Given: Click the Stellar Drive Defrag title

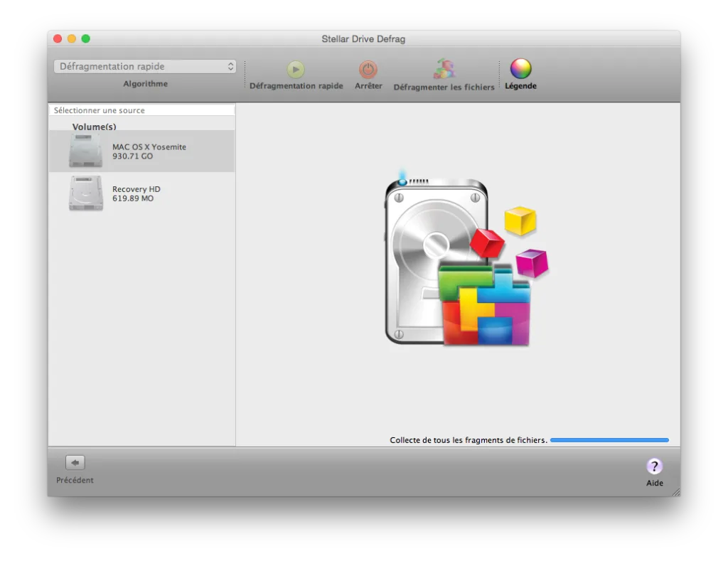Looking at the screenshot, I should [363, 39].
